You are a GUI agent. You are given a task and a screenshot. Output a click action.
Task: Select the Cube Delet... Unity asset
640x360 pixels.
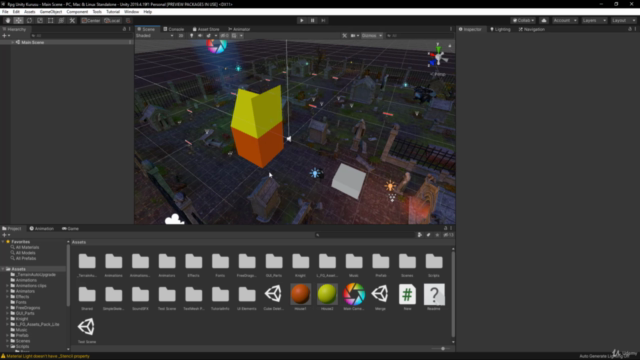pyautogui.click(x=273, y=297)
